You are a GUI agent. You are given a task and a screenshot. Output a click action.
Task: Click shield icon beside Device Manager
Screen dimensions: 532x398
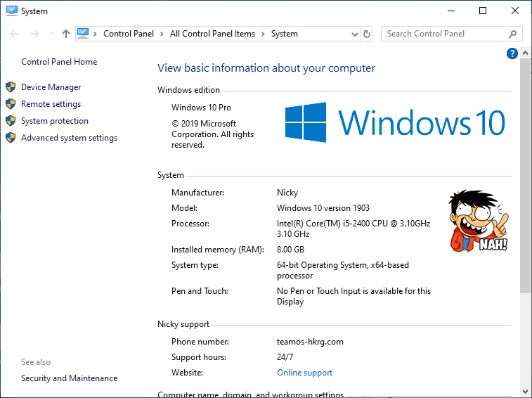point(11,87)
